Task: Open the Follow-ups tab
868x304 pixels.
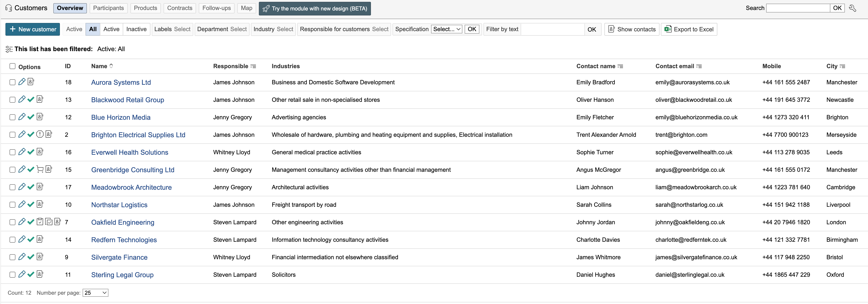Action: [x=216, y=8]
